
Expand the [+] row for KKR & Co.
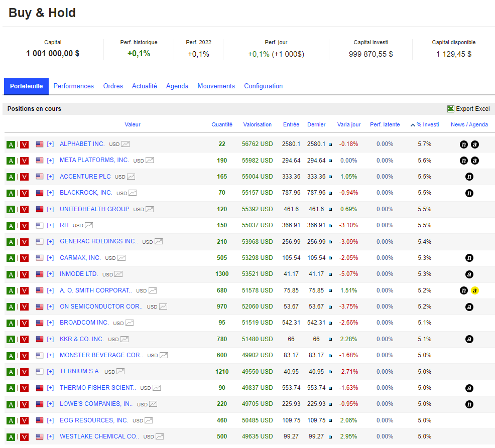(x=50, y=339)
